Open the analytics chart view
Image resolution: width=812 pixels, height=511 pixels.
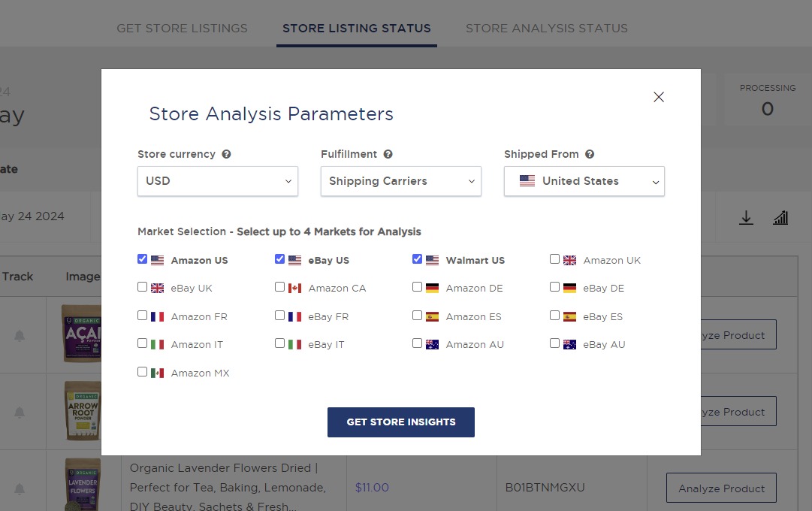point(780,216)
